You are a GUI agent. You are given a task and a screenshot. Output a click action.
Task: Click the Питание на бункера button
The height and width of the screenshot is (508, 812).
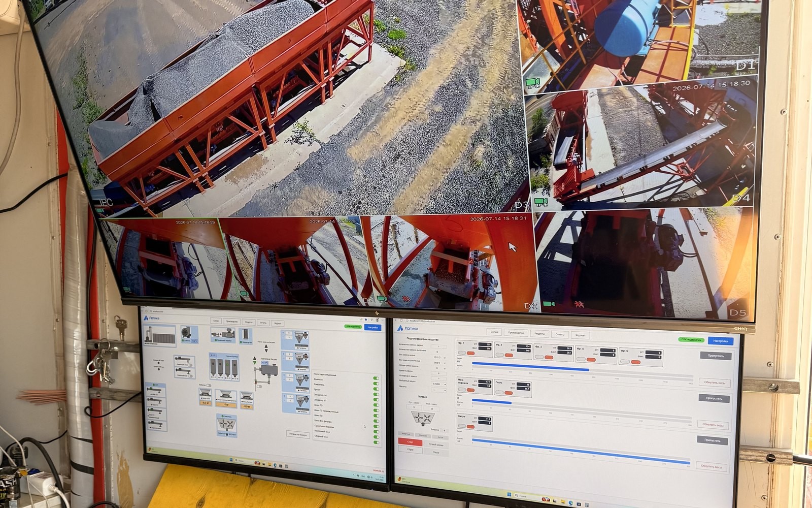coord(297,435)
